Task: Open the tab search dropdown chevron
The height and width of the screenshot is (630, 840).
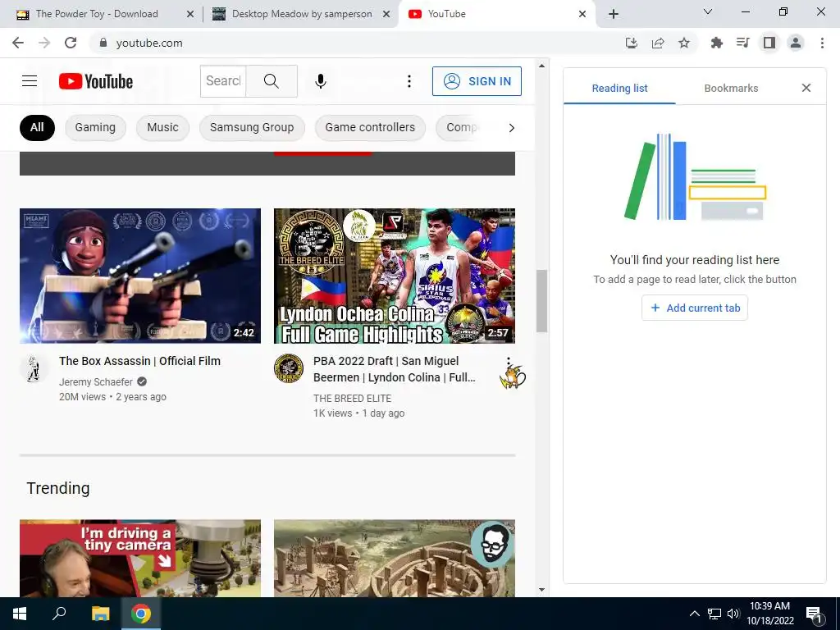Action: point(708,11)
